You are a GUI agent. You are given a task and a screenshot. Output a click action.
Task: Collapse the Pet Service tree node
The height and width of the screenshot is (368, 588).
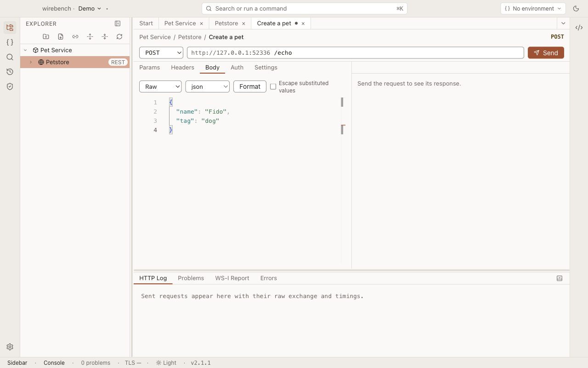25,50
